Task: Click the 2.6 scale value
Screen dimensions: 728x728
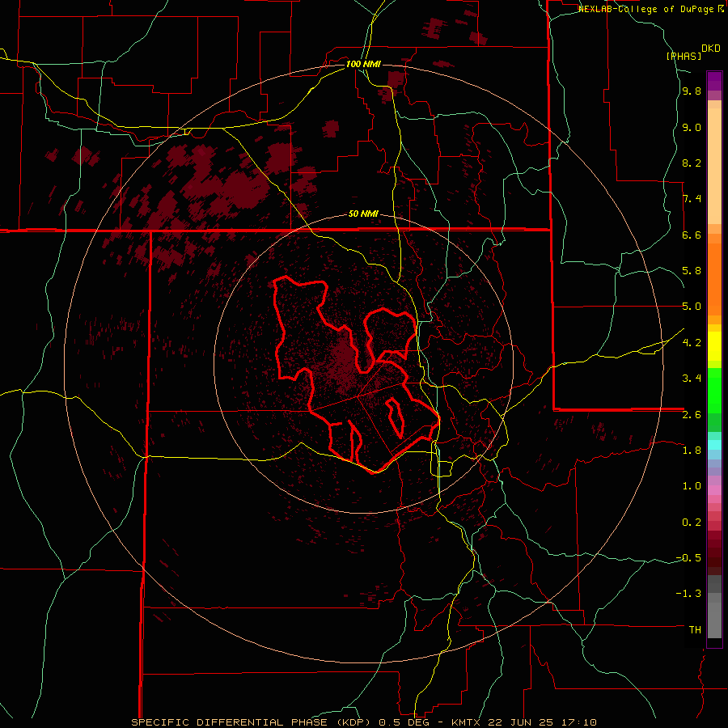Action: [x=692, y=415]
